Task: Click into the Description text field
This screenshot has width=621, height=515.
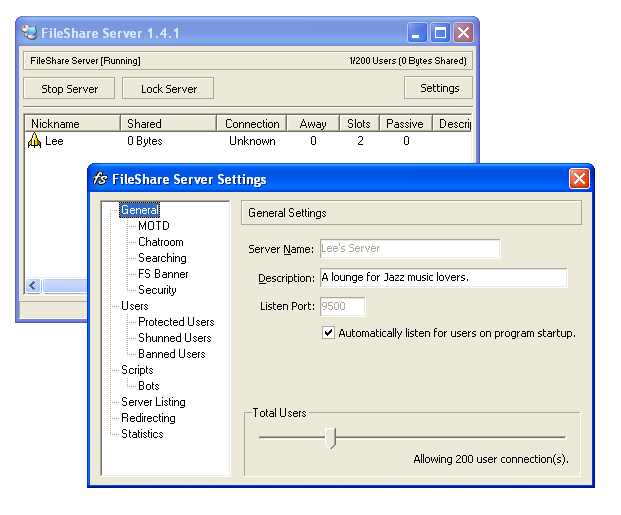Action: pos(442,278)
